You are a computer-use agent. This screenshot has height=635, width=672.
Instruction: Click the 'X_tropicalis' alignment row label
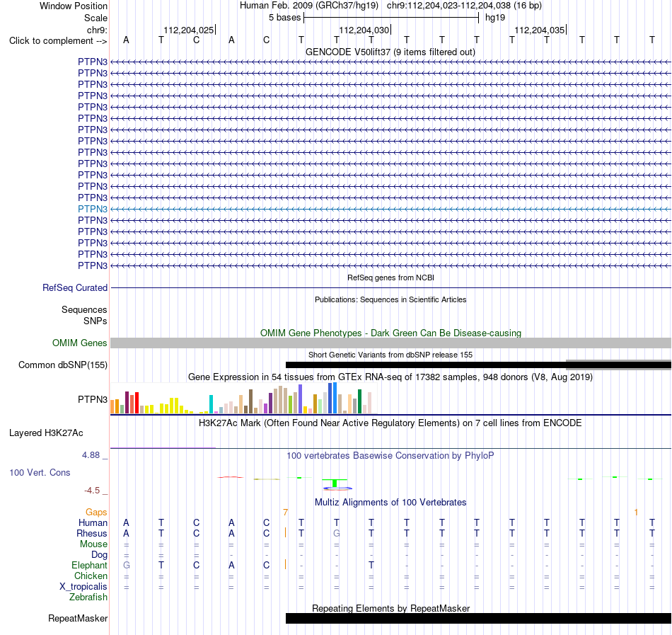point(83,587)
